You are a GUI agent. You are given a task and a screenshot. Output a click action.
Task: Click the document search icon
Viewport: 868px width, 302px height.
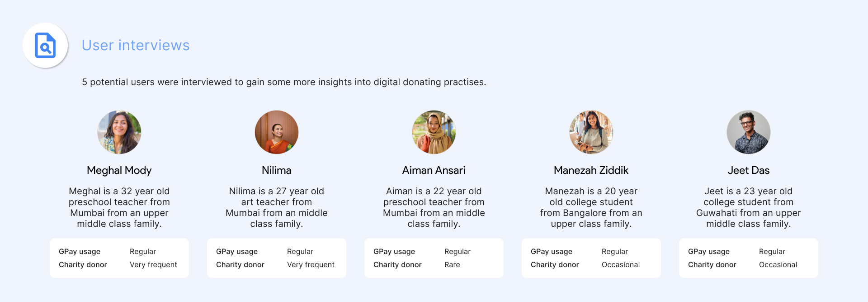click(45, 45)
